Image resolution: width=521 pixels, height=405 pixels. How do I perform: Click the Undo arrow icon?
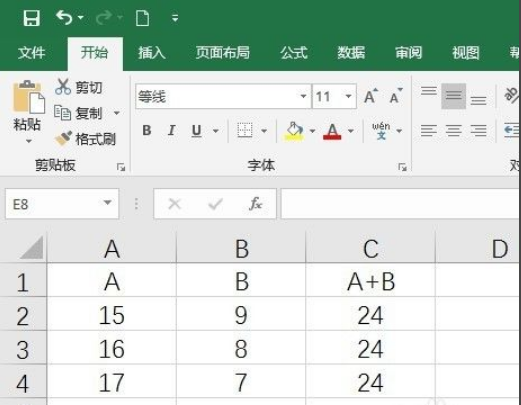tap(64, 17)
